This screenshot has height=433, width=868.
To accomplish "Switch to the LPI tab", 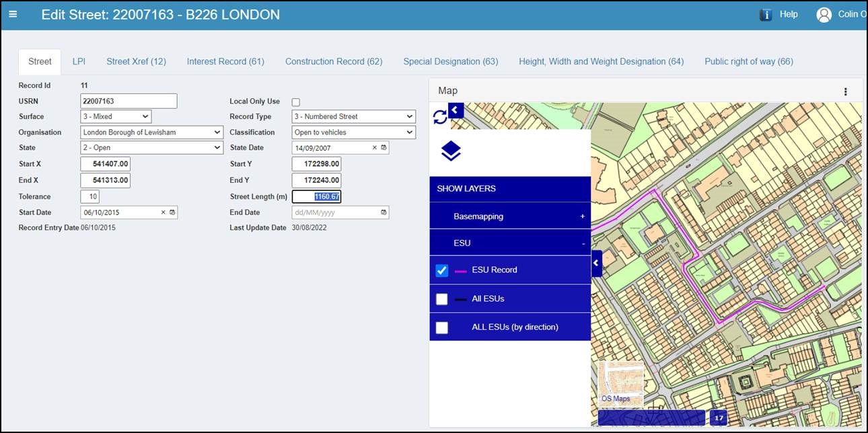I will pos(79,61).
